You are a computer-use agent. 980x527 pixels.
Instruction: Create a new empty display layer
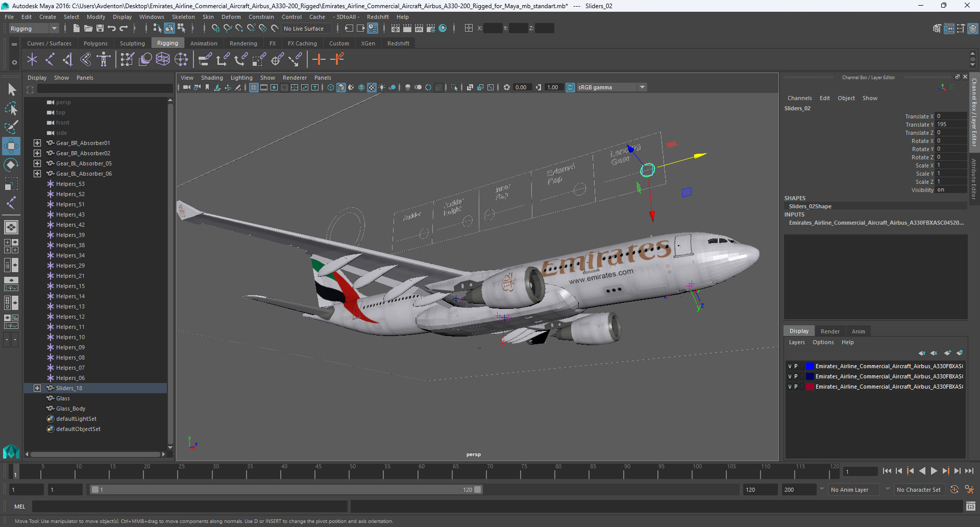coord(948,353)
